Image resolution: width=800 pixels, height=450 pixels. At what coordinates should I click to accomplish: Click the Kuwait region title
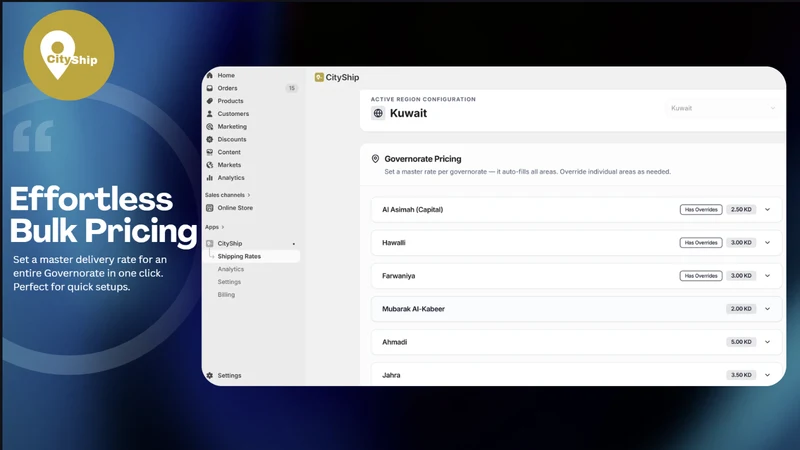coord(408,113)
